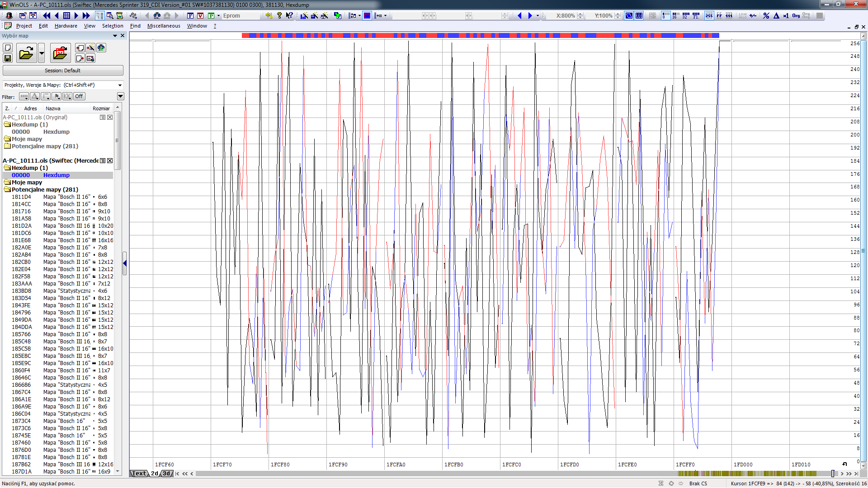Toggle 8-bit data display mode
The image size is (868, 488).
[x=665, y=15]
